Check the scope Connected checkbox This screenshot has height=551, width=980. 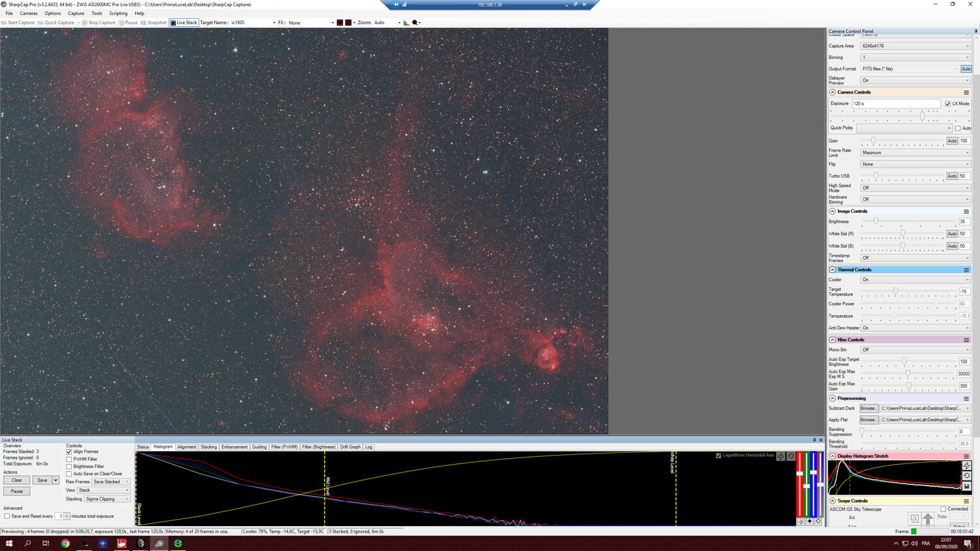coord(943,509)
